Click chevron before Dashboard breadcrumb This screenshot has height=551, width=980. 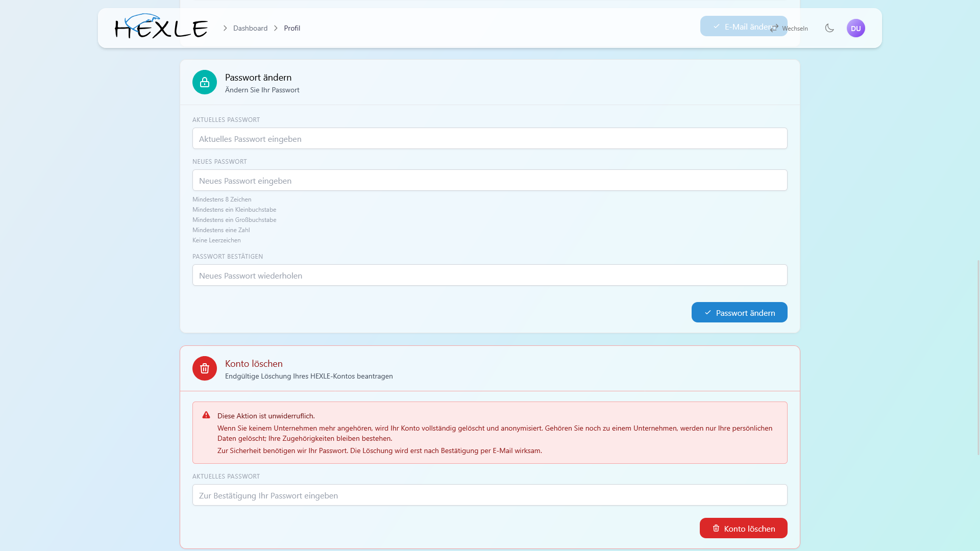click(x=225, y=28)
